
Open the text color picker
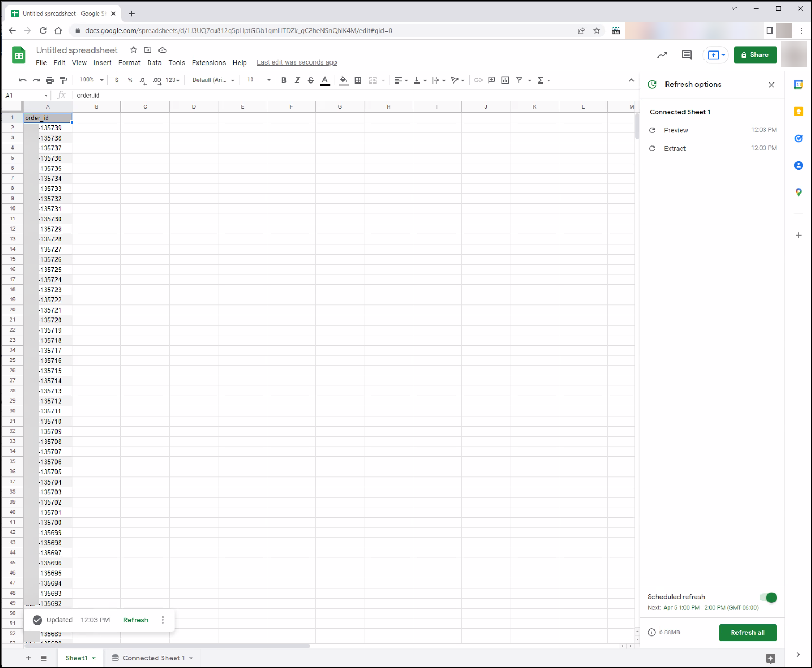(325, 80)
